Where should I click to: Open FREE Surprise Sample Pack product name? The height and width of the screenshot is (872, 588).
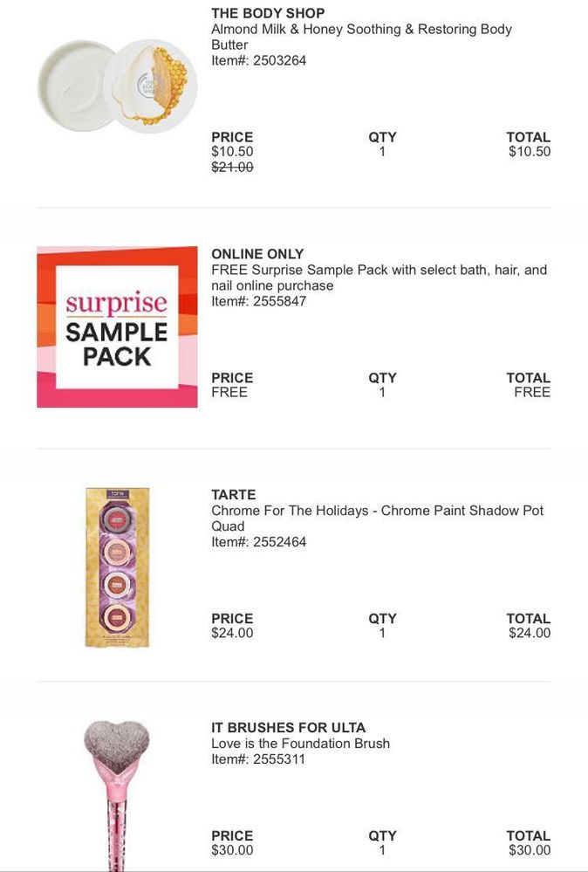379,278
